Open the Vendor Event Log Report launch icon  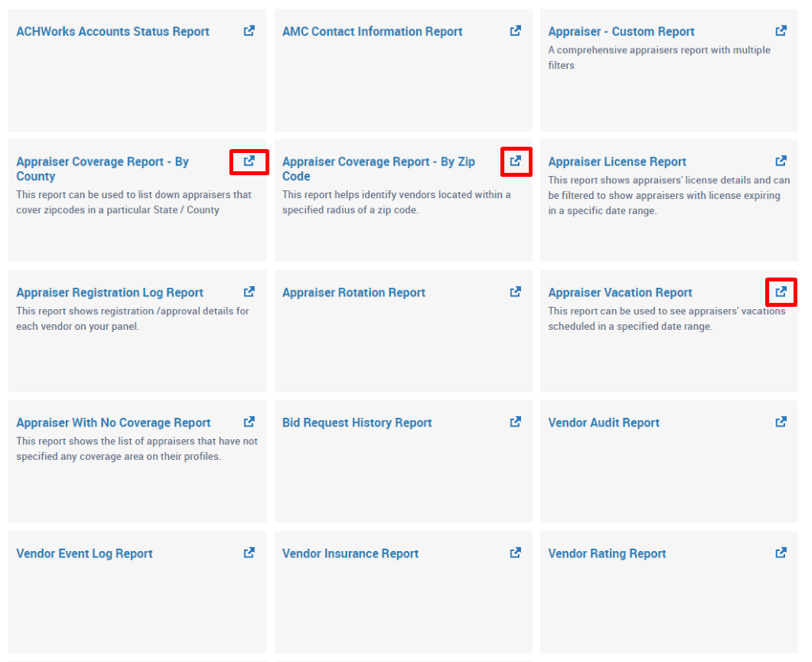248,552
